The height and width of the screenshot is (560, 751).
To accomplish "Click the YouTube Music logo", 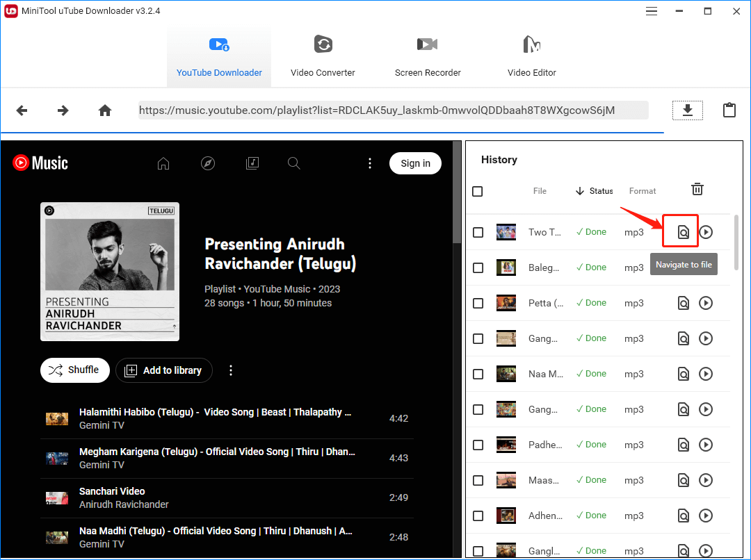I will click(40, 163).
